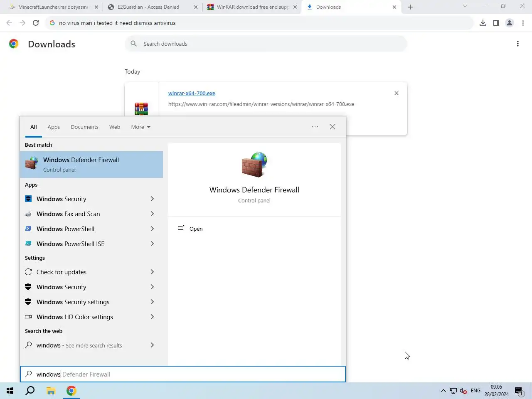Click the Search downloads field
Viewport: 532px width, 399px height.
(266, 44)
